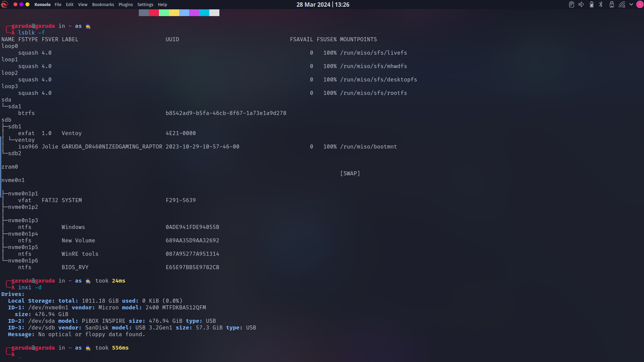
Task: Open the volume speaker tray icon
Action: [x=581, y=4]
